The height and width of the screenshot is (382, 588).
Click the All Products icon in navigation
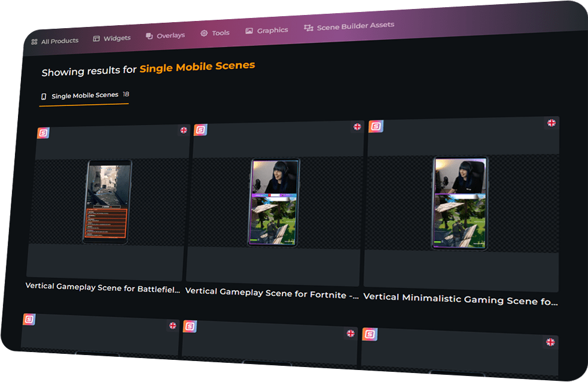tap(34, 42)
